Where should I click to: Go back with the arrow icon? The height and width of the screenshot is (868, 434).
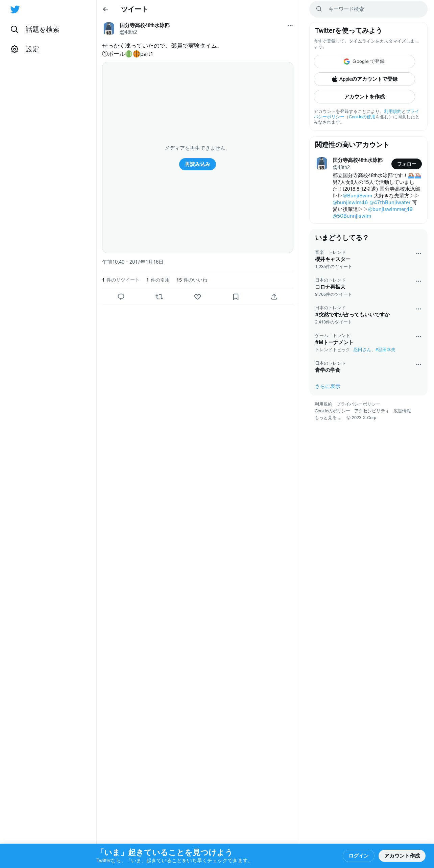105,9
